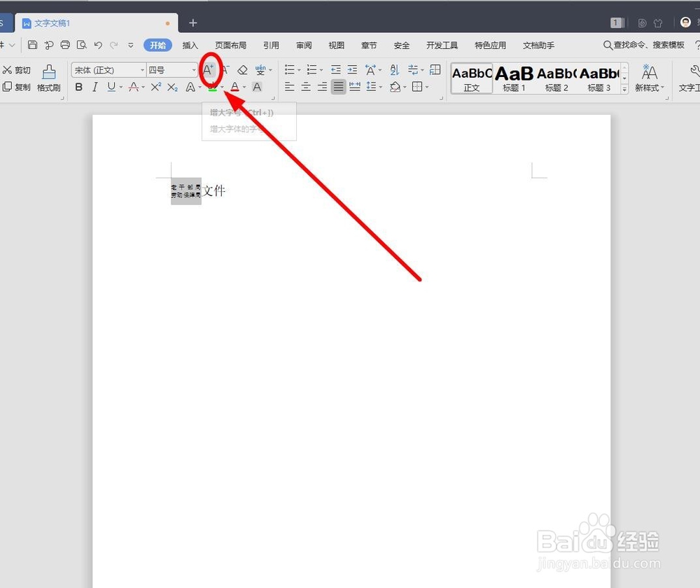Open the 审阅 tab
The width and height of the screenshot is (700, 588).
[x=304, y=45]
